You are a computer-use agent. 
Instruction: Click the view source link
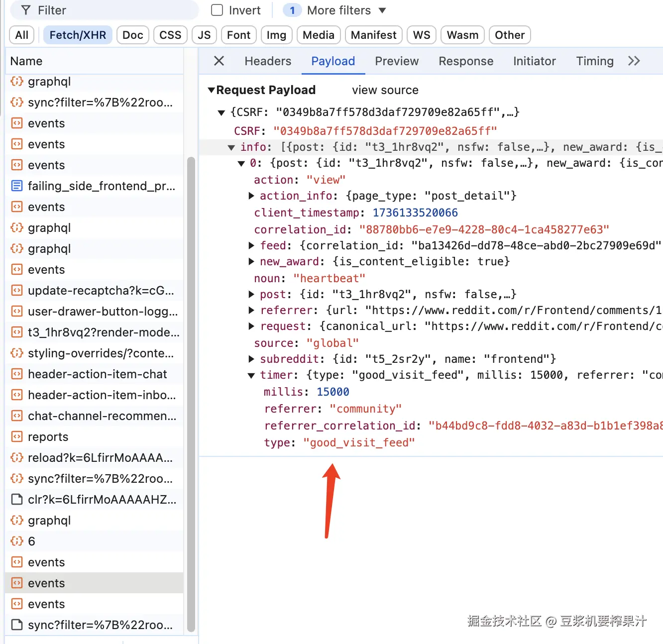click(x=385, y=90)
